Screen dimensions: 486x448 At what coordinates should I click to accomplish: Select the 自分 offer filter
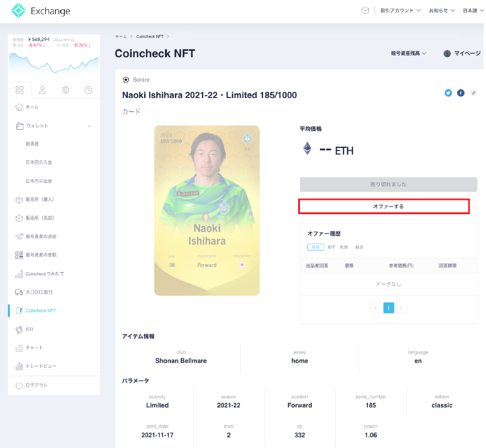tap(359, 247)
